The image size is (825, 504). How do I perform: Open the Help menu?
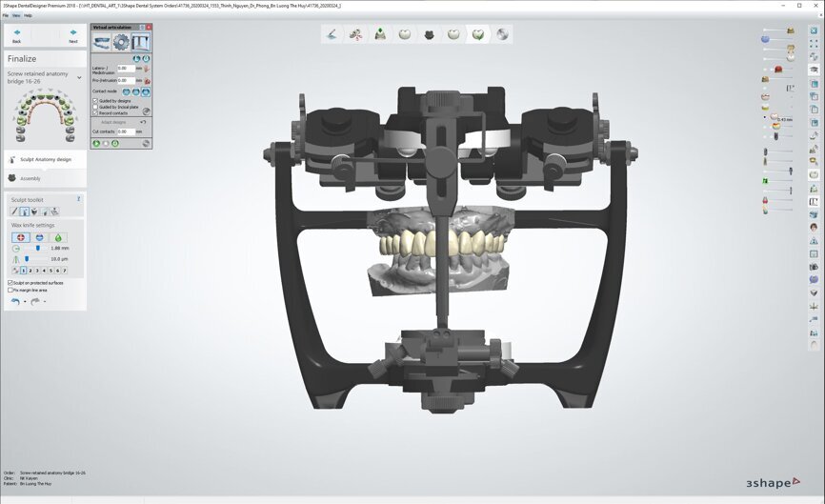pyautogui.click(x=28, y=15)
